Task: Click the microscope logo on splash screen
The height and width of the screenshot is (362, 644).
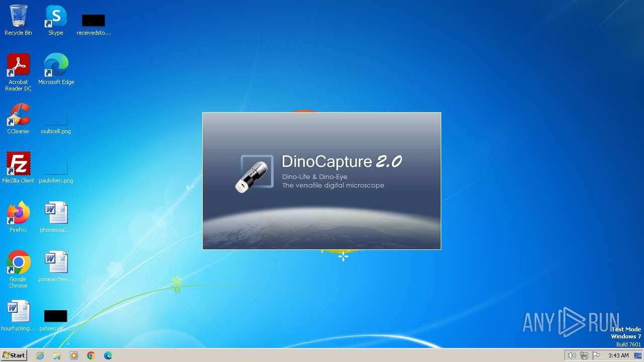Action: [255, 173]
